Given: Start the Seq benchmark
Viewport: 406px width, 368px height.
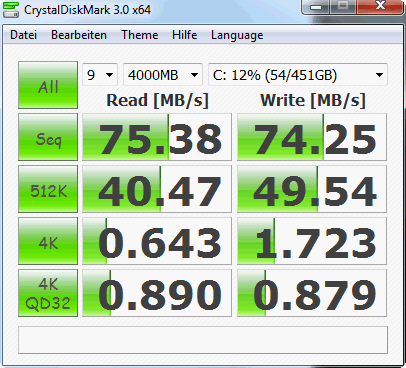Looking at the screenshot, I should point(48,137).
